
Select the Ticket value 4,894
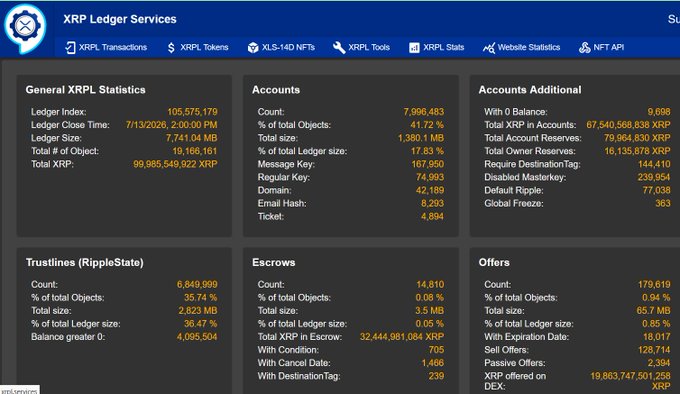tap(432, 216)
